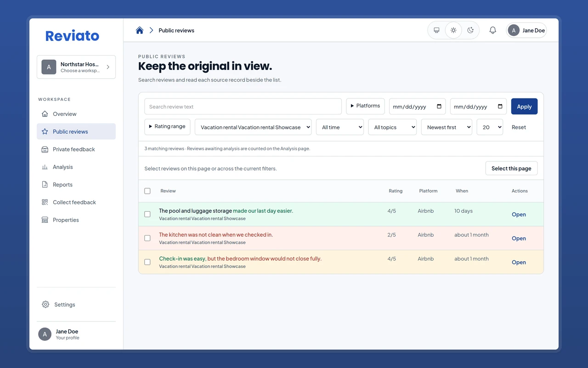Click the Collect feedback QR icon
Image resolution: width=588 pixels, height=368 pixels.
[45, 202]
